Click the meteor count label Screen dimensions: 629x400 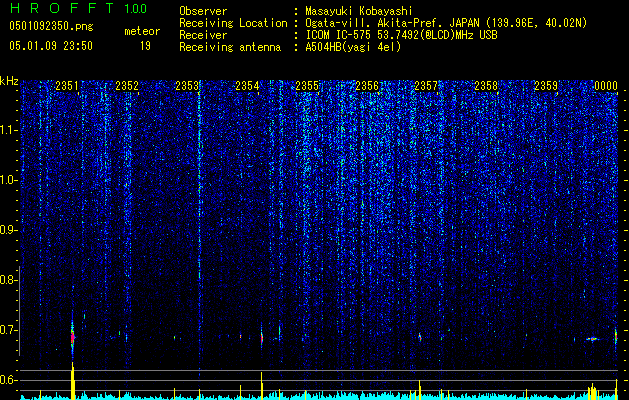[x=142, y=31]
